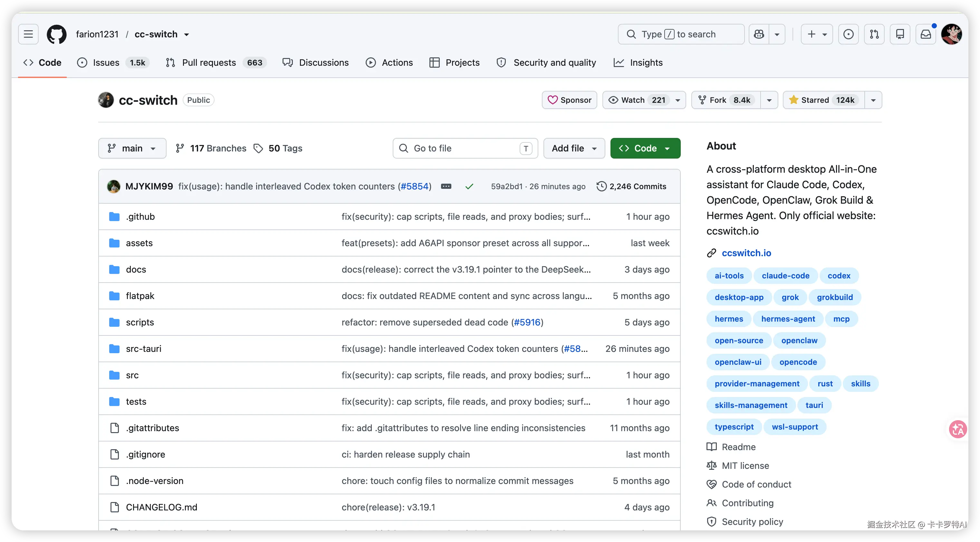980x542 pixels.
Task: Click the Go to file search box
Action: coord(465,148)
